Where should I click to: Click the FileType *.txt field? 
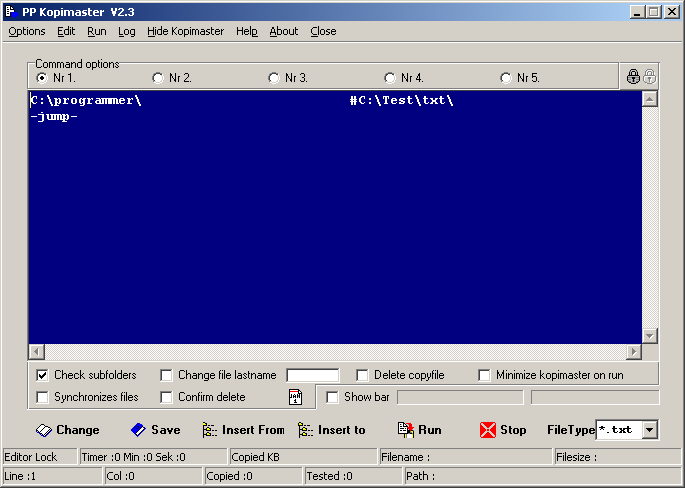coord(619,430)
